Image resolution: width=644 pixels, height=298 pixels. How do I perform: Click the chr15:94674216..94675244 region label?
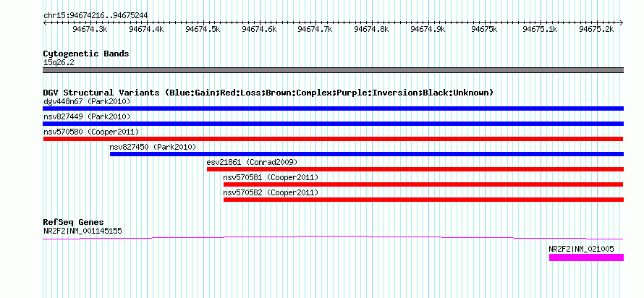pos(96,16)
